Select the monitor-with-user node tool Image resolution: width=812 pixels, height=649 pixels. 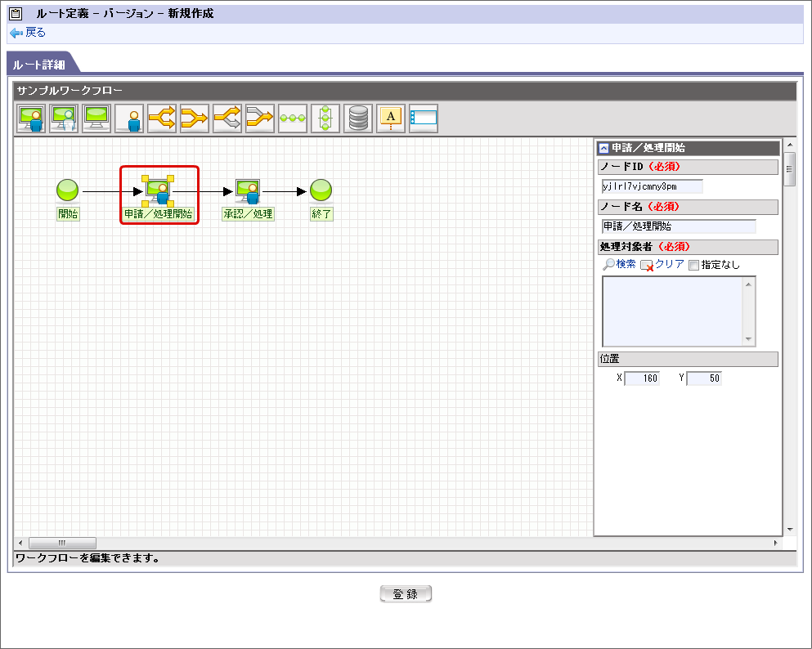click(x=31, y=119)
